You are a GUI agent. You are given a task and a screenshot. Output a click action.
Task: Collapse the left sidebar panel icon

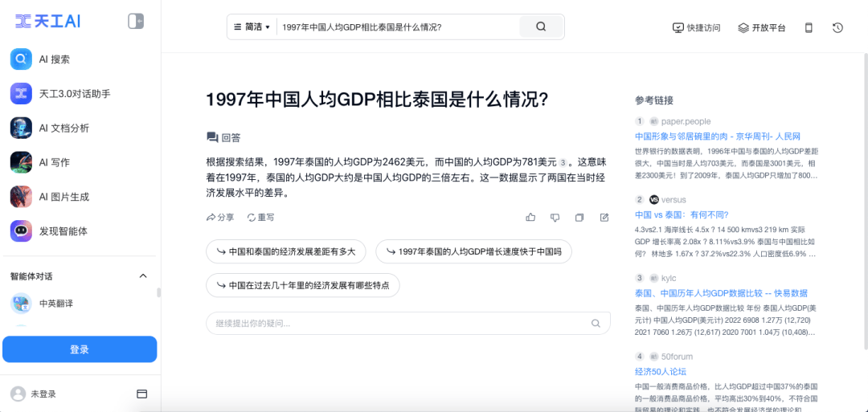click(136, 22)
